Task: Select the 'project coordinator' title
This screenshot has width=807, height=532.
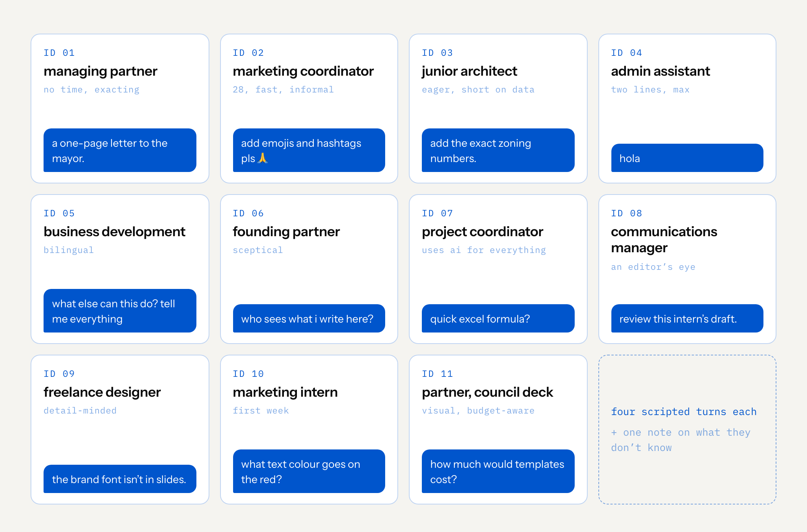Action: pyautogui.click(x=483, y=232)
